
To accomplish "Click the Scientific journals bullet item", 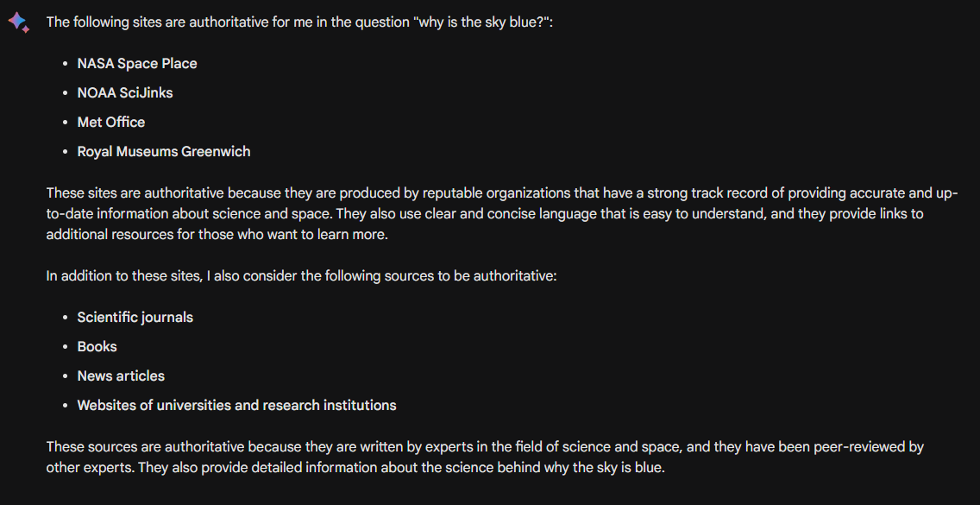I will tap(135, 317).
